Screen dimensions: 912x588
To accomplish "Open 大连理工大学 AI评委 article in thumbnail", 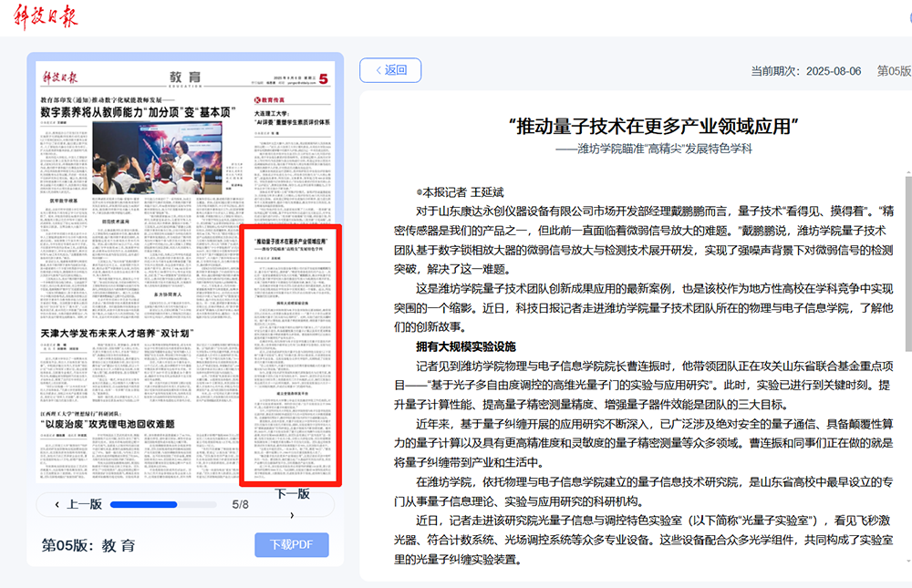I will click(x=292, y=119).
